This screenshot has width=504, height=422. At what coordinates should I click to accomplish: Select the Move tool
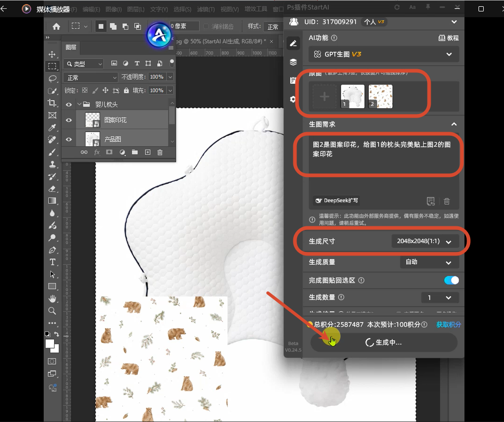coord(52,54)
